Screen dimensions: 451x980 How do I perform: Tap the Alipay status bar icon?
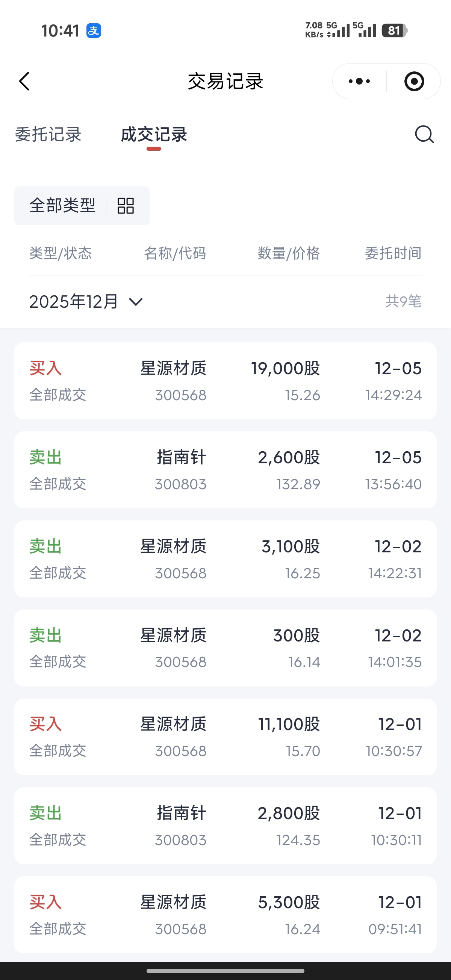point(94,30)
